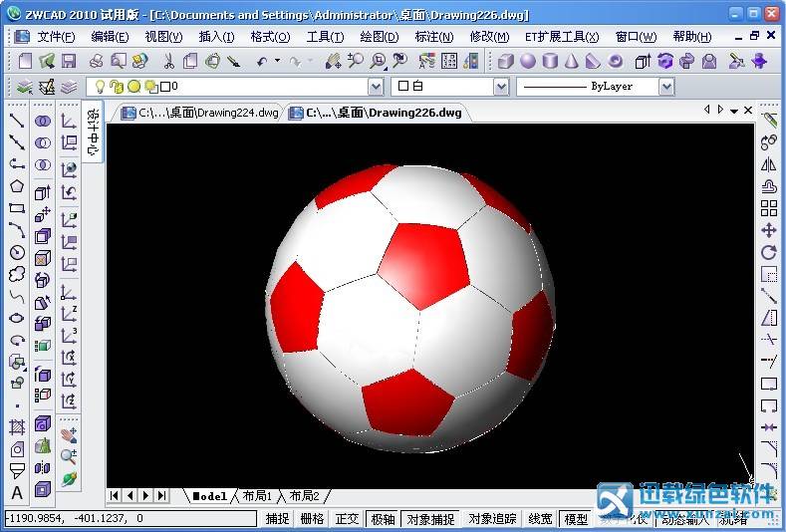Click the Save file icon
The height and width of the screenshot is (532, 786).
pyautogui.click(x=69, y=61)
